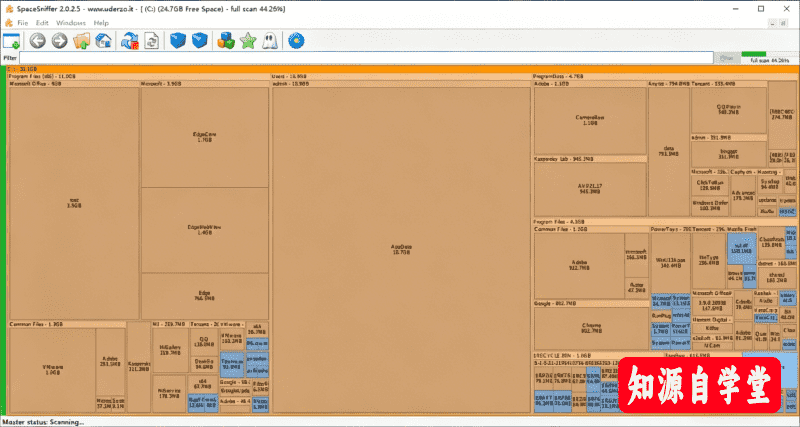
Task: Click the Kaspersky Lab - 945.3MB header
Action: click(590, 159)
